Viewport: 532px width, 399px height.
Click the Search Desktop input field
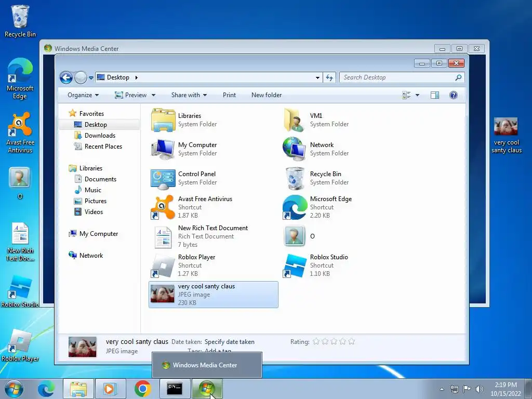pos(402,77)
